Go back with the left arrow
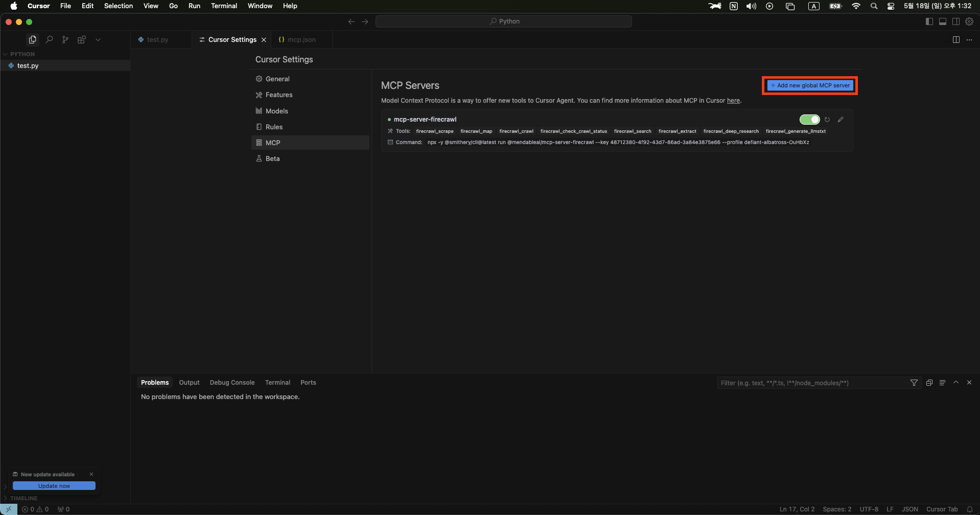Screen dimensions: 980x515 351,21
